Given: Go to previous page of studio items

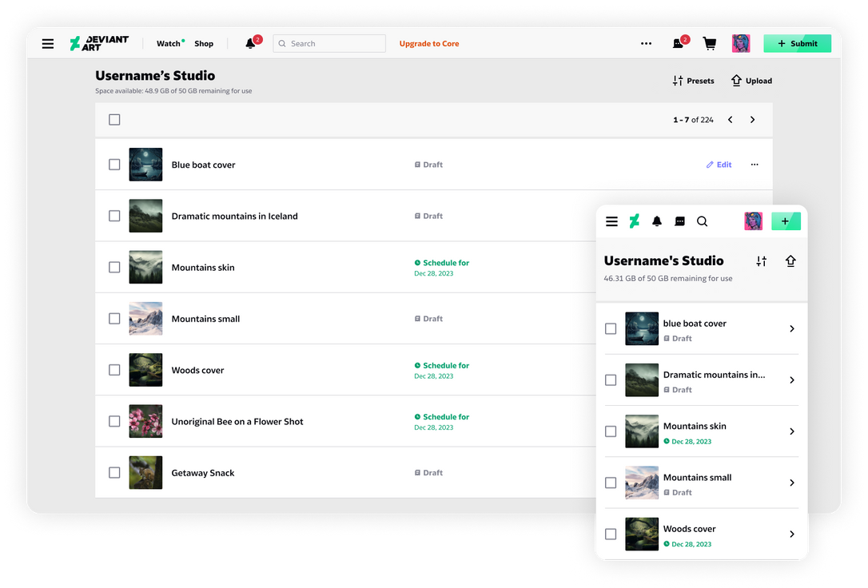Looking at the screenshot, I should (731, 120).
